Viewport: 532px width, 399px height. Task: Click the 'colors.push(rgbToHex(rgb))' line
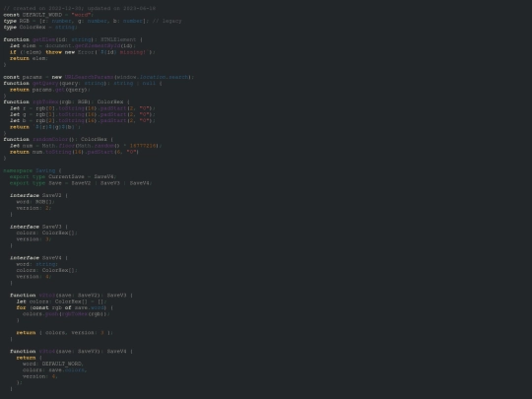(x=66, y=314)
